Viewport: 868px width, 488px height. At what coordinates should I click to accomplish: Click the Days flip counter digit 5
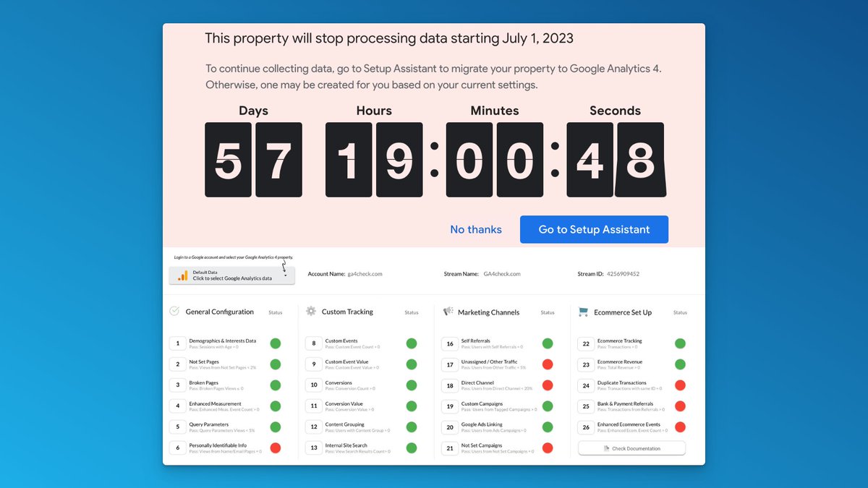pos(229,160)
